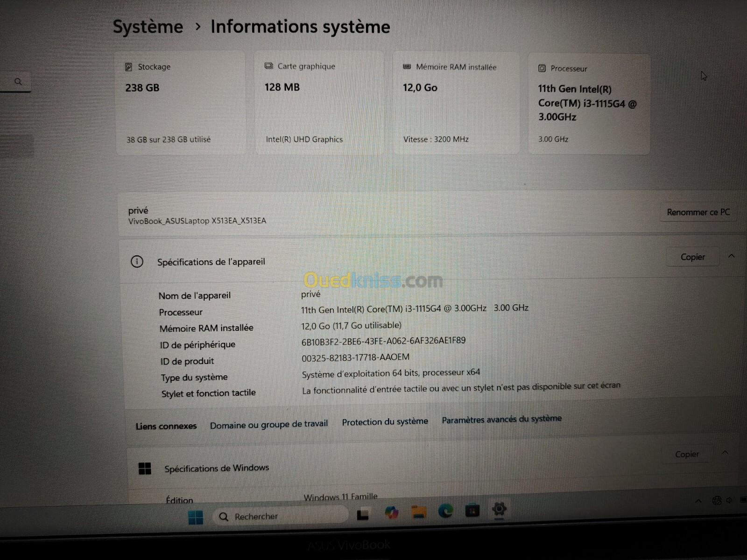Click the network globe tray icon
The height and width of the screenshot is (560, 747).
pos(717,501)
